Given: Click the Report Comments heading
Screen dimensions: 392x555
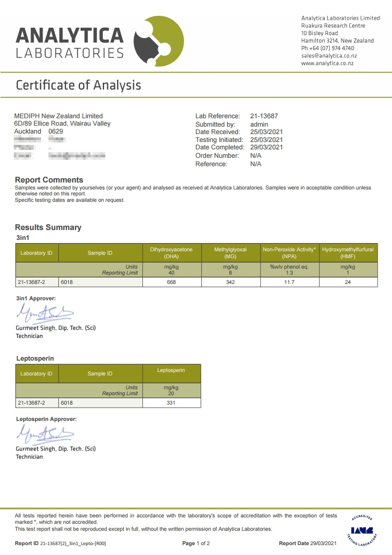Looking at the screenshot, I should (x=49, y=180).
